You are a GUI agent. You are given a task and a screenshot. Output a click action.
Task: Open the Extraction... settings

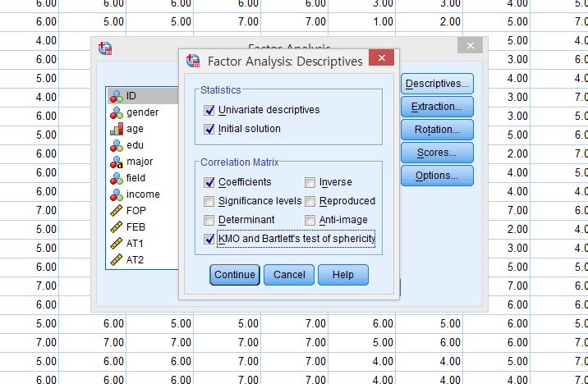[x=437, y=107]
